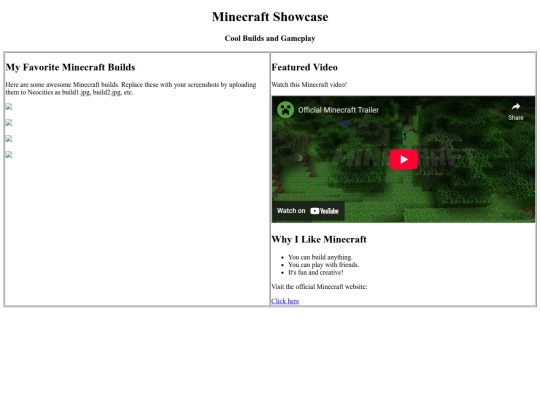Click the Official Minecraft Trailer title
This screenshot has width=540, height=405.
tap(338, 110)
